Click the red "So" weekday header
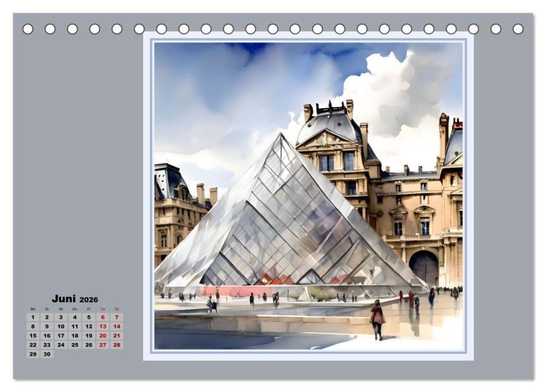The height and width of the screenshot is (392, 546). click(117, 309)
